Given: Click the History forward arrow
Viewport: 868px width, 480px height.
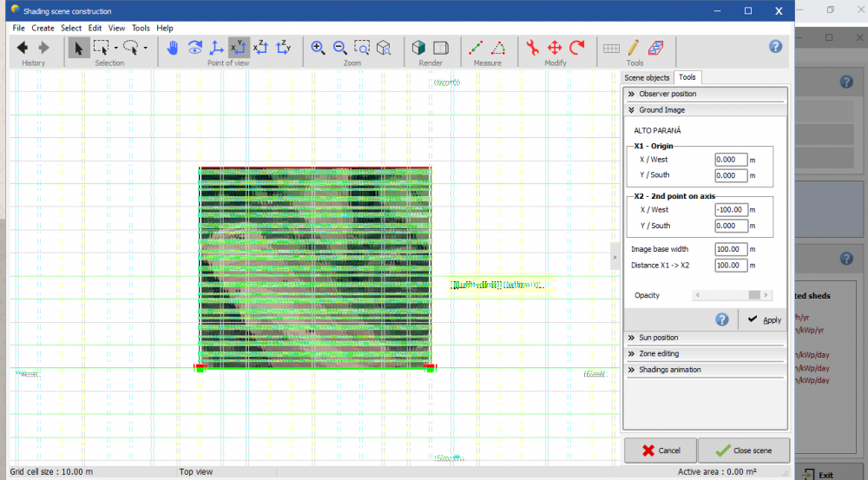Looking at the screenshot, I should coord(43,48).
